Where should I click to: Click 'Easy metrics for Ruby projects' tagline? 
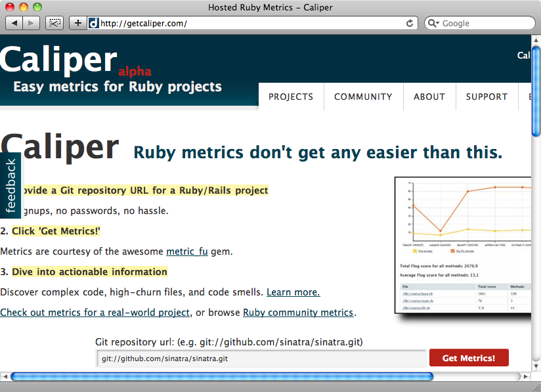pos(118,87)
